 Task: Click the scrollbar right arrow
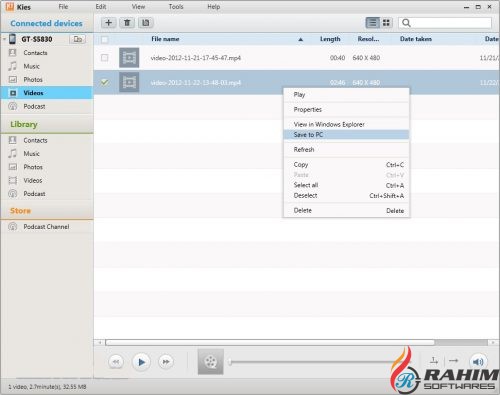click(x=493, y=342)
